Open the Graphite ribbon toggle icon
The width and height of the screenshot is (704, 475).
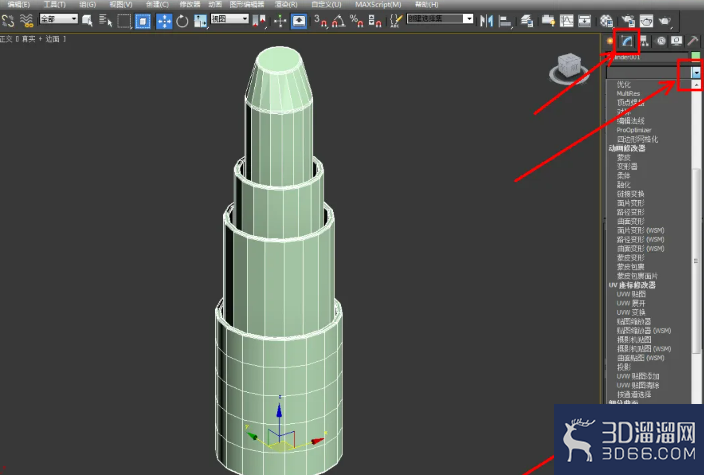point(548,21)
